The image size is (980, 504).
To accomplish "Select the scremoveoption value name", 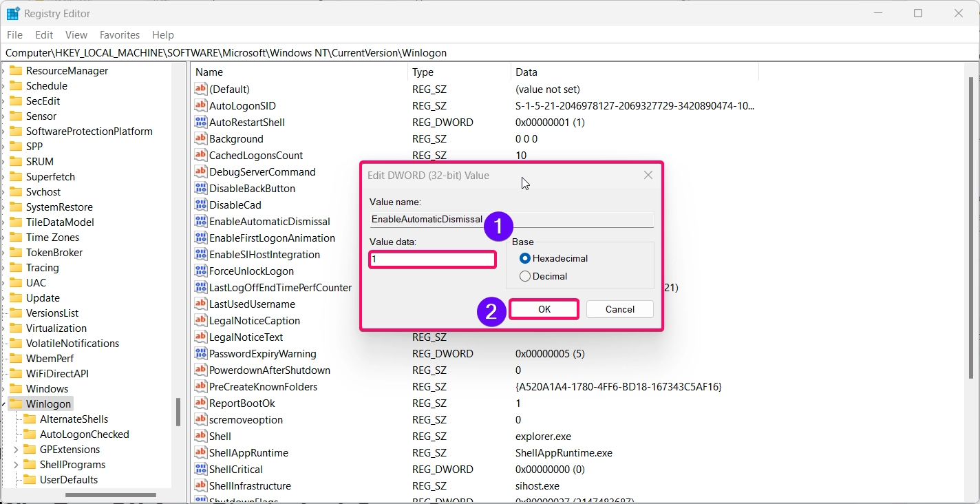I will pos(246,419).
